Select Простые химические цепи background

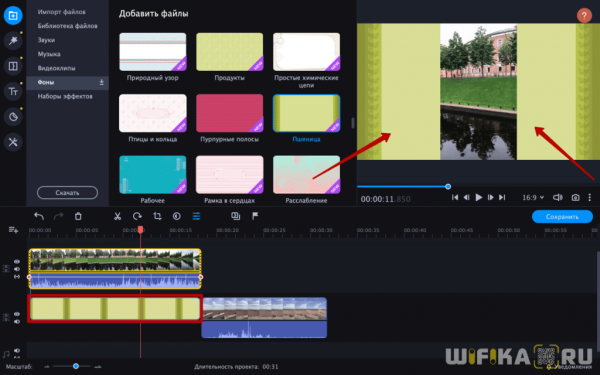click(307, 52)
